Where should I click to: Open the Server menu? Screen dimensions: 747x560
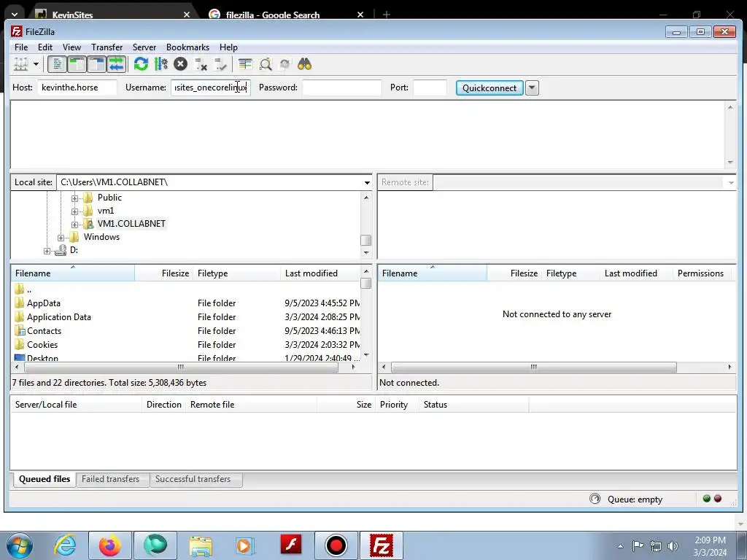pos(144,47)
